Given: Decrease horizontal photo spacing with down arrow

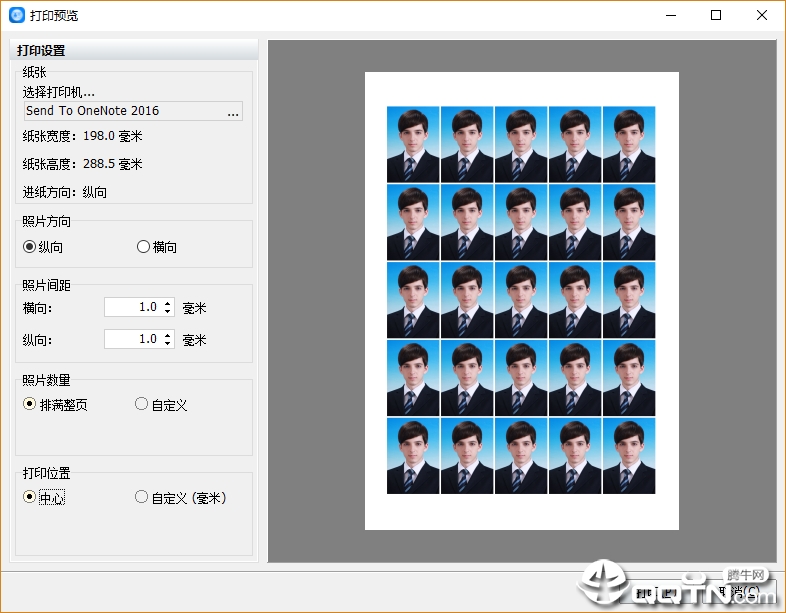Looking at the screenshot, I should [x=168, y=312].
